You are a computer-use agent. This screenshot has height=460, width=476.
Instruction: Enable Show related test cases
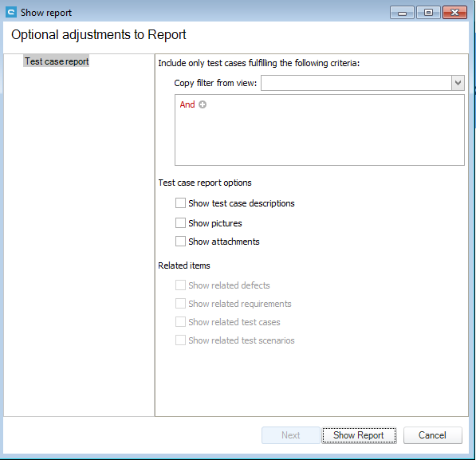pos(180,322)
